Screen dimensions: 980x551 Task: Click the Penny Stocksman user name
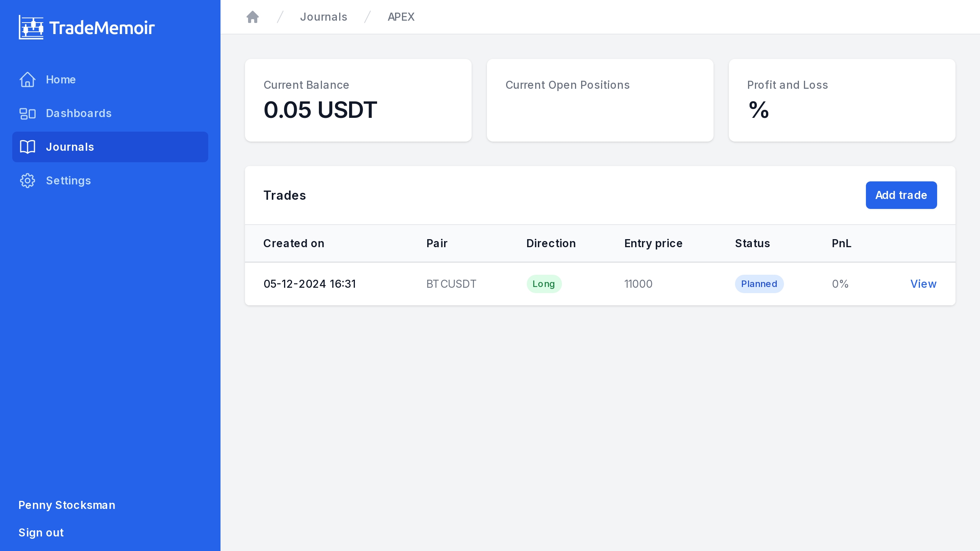click(x=67, y=505)
